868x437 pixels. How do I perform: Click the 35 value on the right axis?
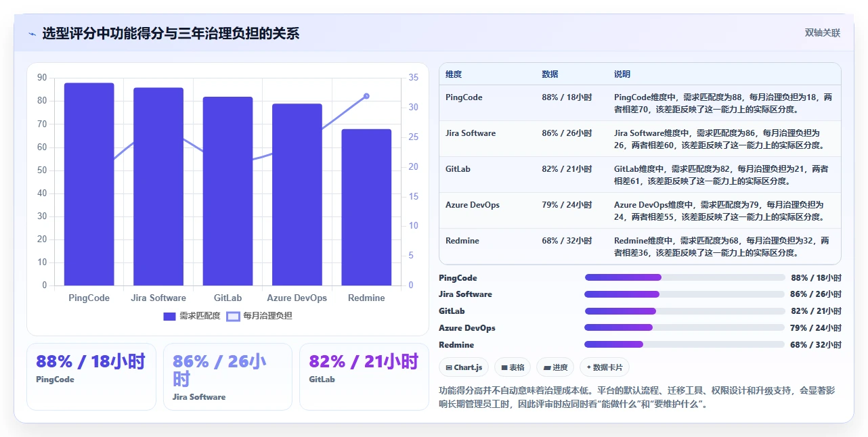coord(414,78)
